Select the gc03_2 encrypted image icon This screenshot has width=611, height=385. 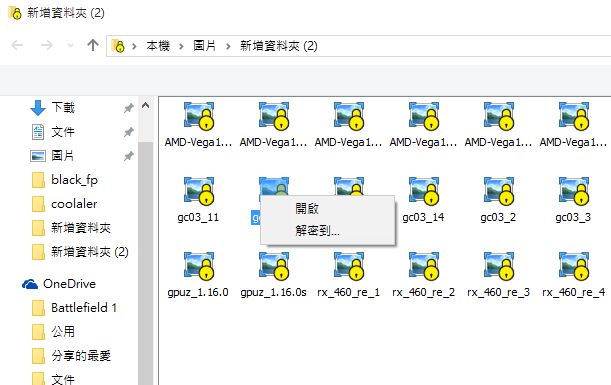tap(499, 191)
